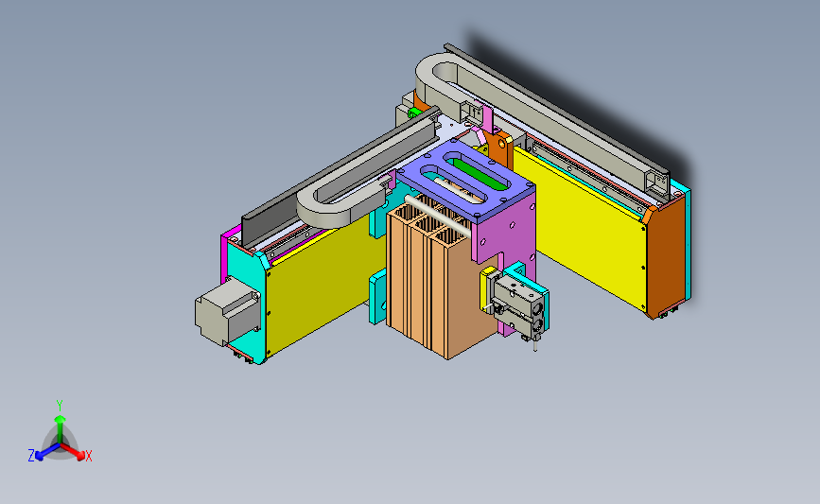Select the green part inside the plate slot
The height and width of the screenshot is (504, 820).
pos(480,174)
